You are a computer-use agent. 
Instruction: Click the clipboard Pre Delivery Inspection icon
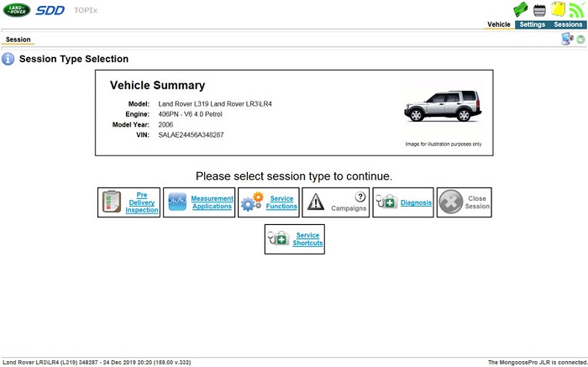(x=112, y=202)
